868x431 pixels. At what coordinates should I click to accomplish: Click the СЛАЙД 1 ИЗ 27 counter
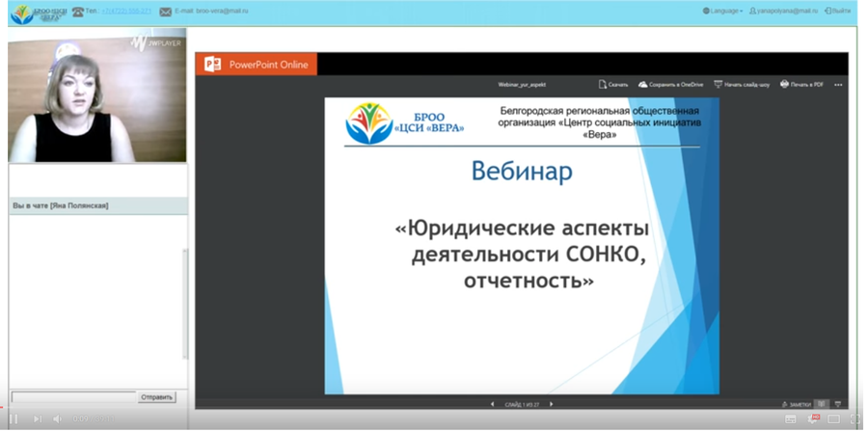(x=522, y=405)
